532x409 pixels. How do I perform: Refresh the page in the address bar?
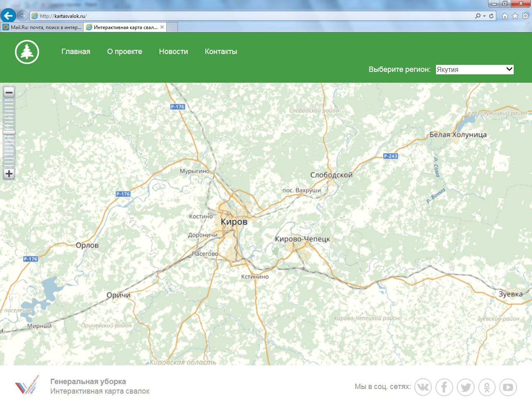pos(491,16)
